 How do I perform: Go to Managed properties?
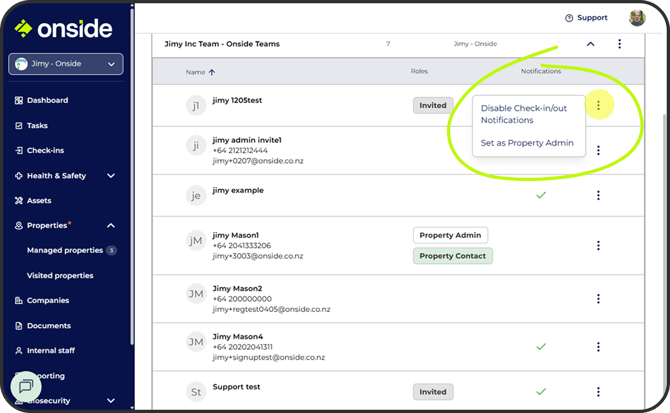tap(64, 250)
